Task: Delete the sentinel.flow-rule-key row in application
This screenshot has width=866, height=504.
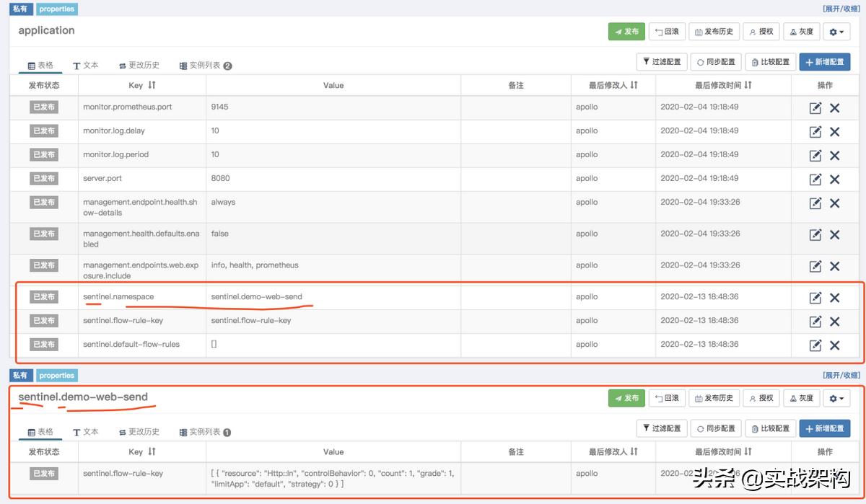Action: pyautogui.click(x=835, y=322)
